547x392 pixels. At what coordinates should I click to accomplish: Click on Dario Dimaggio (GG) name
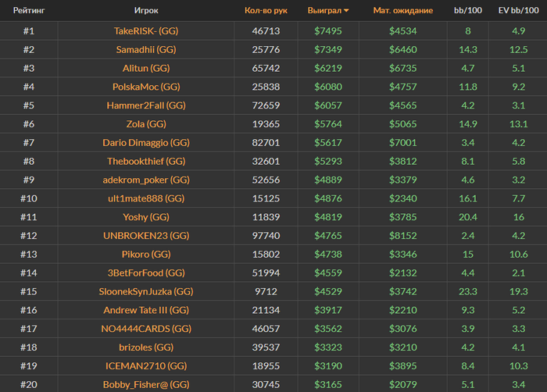pyautogui.click(x=146, y=143)
